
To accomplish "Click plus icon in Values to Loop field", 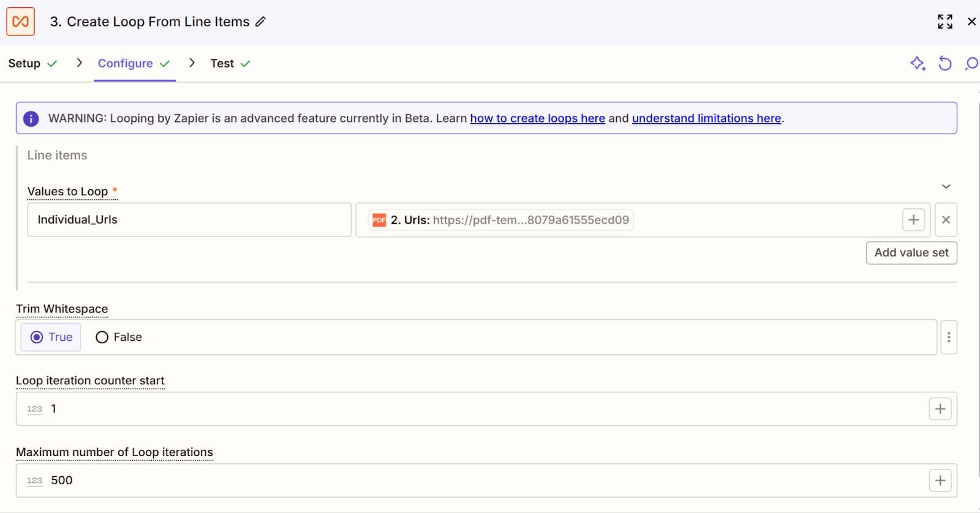I will click(x=913, y=219).
